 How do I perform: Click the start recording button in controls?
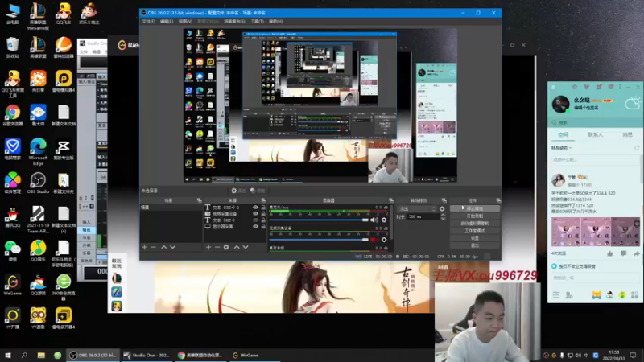point(475,216)
